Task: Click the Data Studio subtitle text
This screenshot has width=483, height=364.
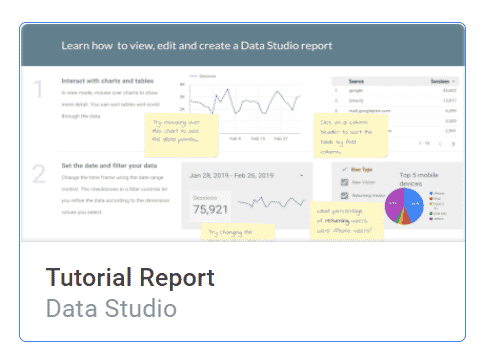Action: coord(111,308)
